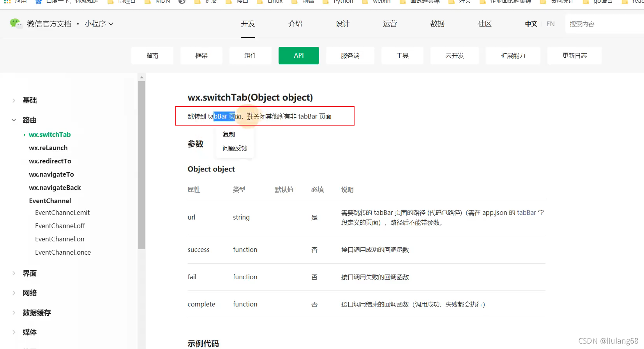Open the 运营 top tab
This screenshot has height=349, width=644.
(390, 24)
